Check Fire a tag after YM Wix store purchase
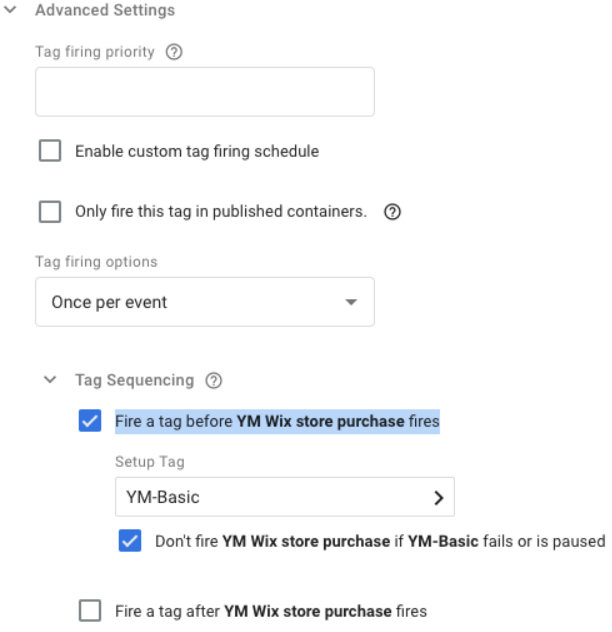The width and height of the screenshot is (612, 632). 90,611
